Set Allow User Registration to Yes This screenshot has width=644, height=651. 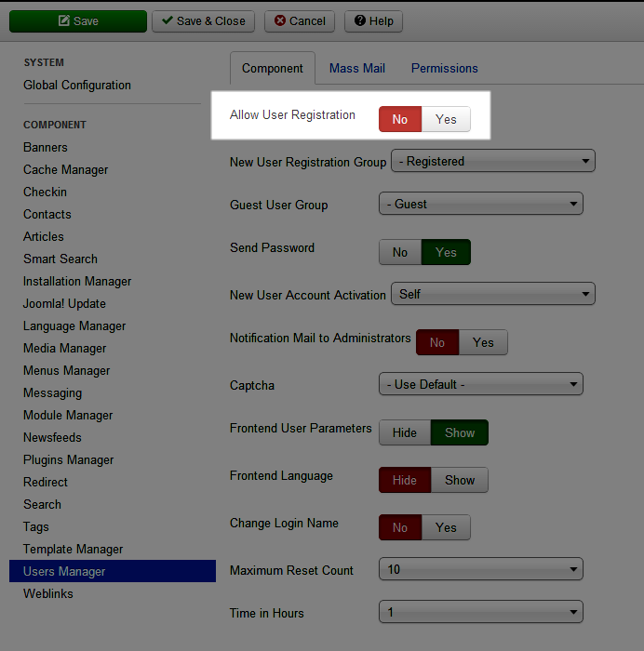[446, 119]
